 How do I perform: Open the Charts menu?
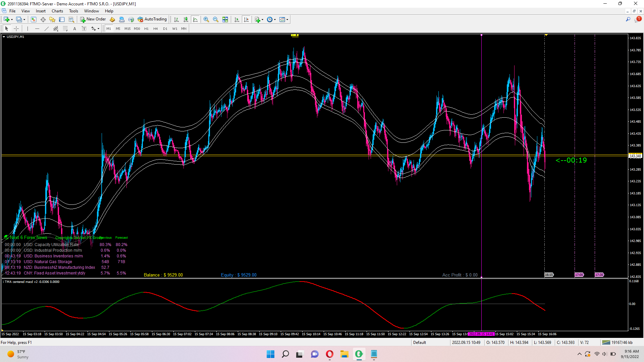tap(57, 11)
